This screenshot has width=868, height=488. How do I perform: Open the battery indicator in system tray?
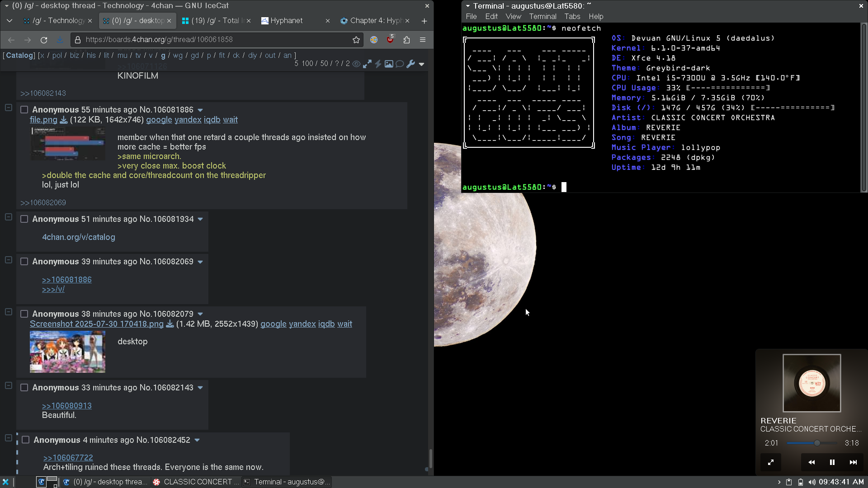[x=801, y=482]
